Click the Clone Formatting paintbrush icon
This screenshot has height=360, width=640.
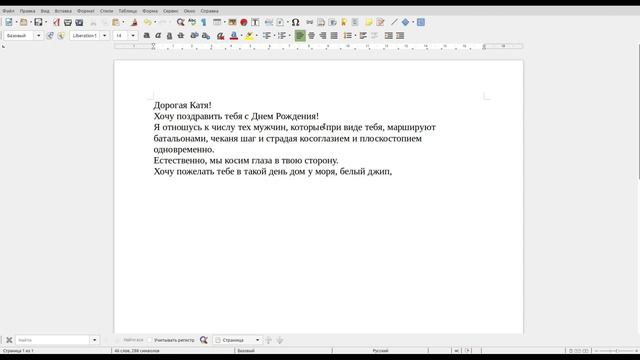tap(134, 22)
